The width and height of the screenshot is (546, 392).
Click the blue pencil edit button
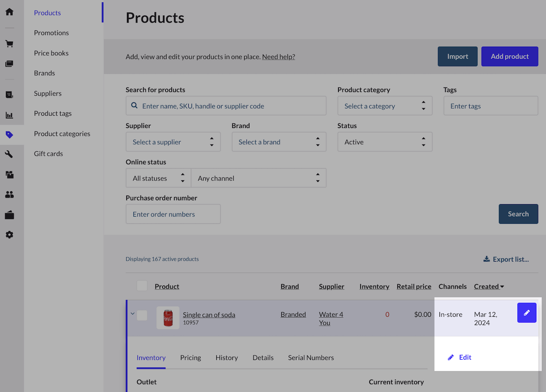526,313
